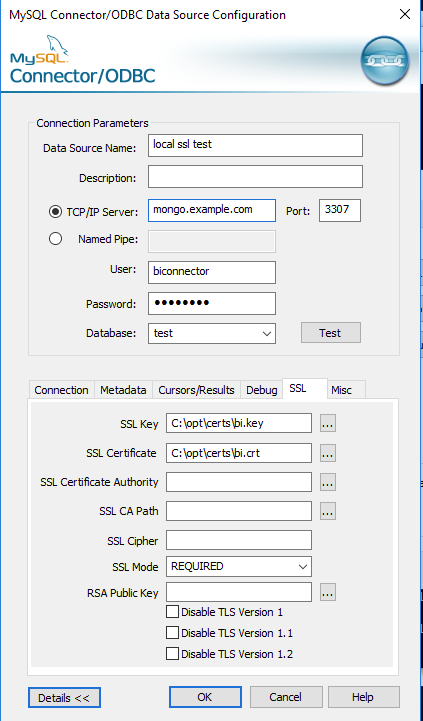Click the SSL Mode label
Image resolution: width=423 pixels, height=721 pixels.
coord(135,567)
